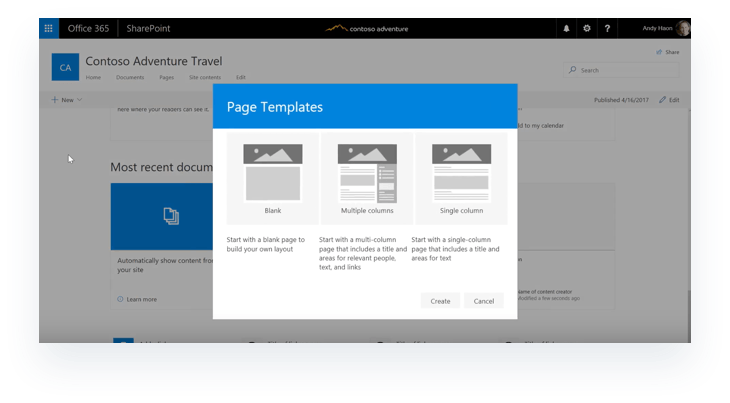This screenshot has height=403, width=730.
Task: Click the document copy icon on the blue tile
Action: [171, 216]
